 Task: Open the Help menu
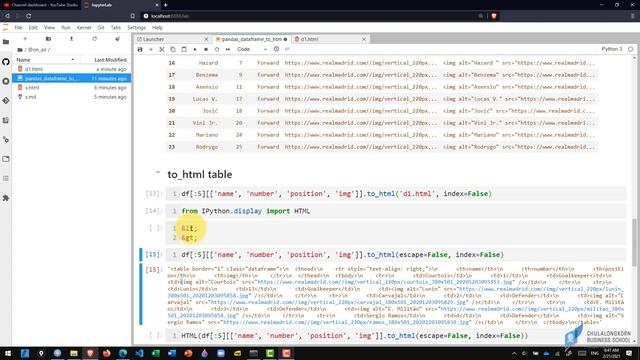pos(158,28)
